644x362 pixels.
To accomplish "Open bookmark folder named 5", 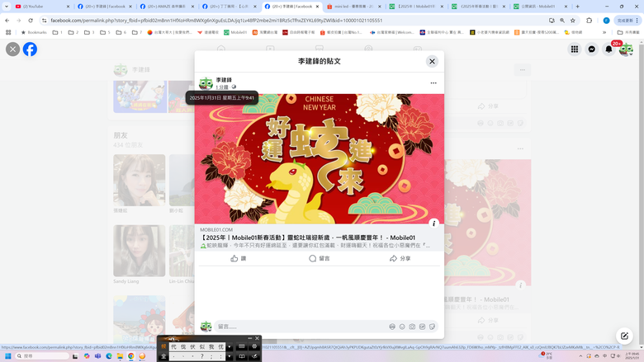I will (105, 32).
